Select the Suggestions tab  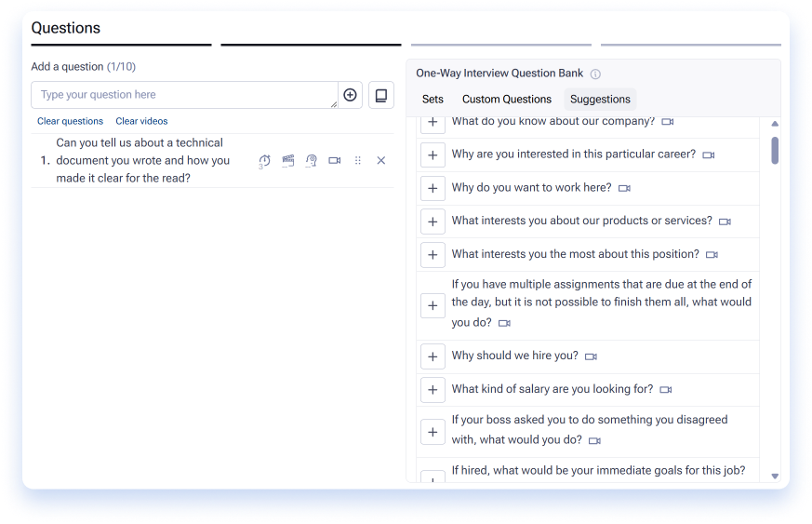point(600,99)
